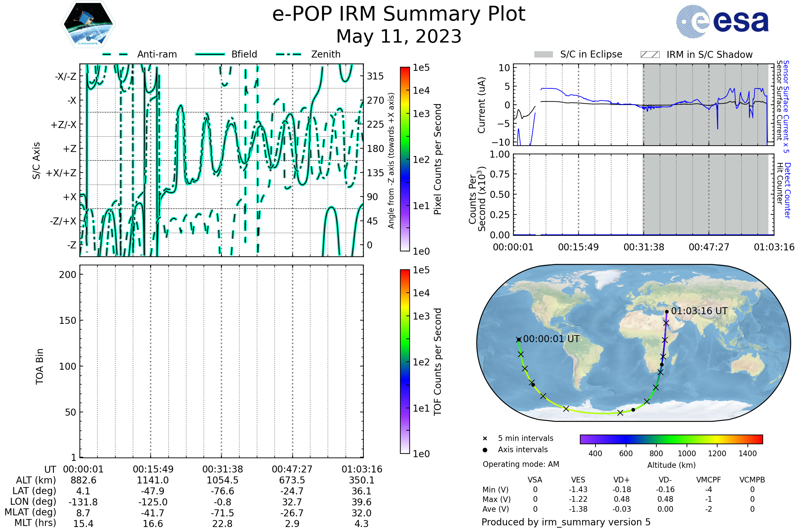Click the May 11, 2023 date text

(x=399, y=37)
